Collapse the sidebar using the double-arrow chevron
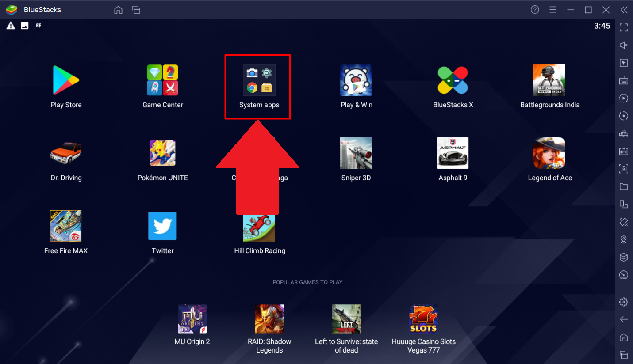The image size is (633, 364). 624,9
